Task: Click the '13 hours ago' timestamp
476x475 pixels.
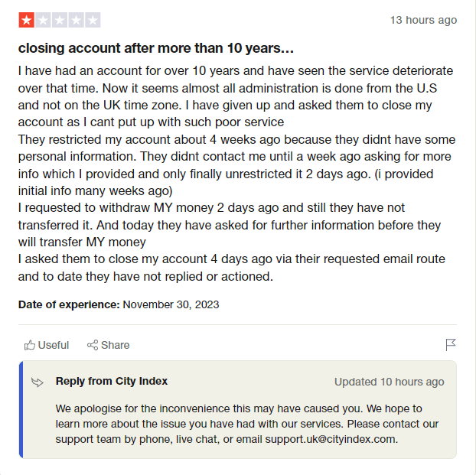Action: point(423,20)
